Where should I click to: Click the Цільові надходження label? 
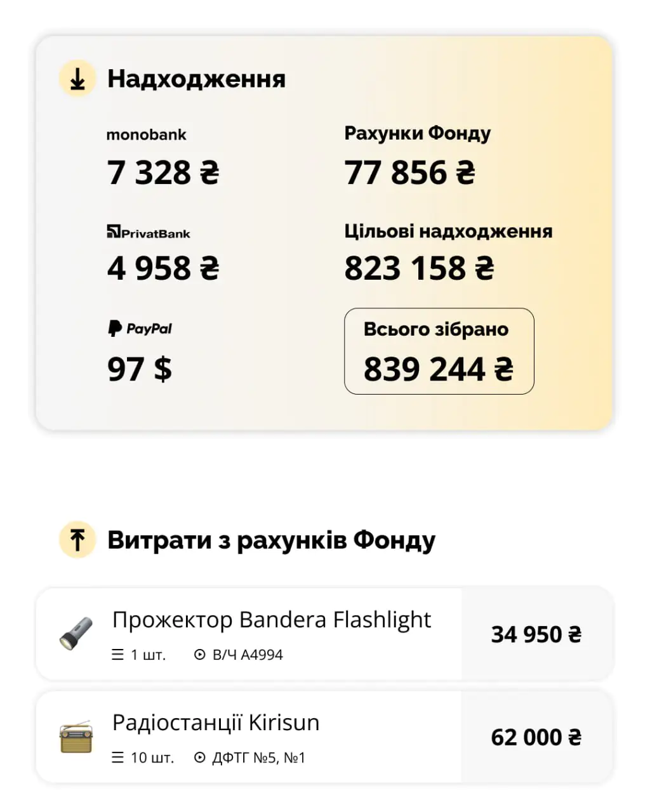pos(448,231)
